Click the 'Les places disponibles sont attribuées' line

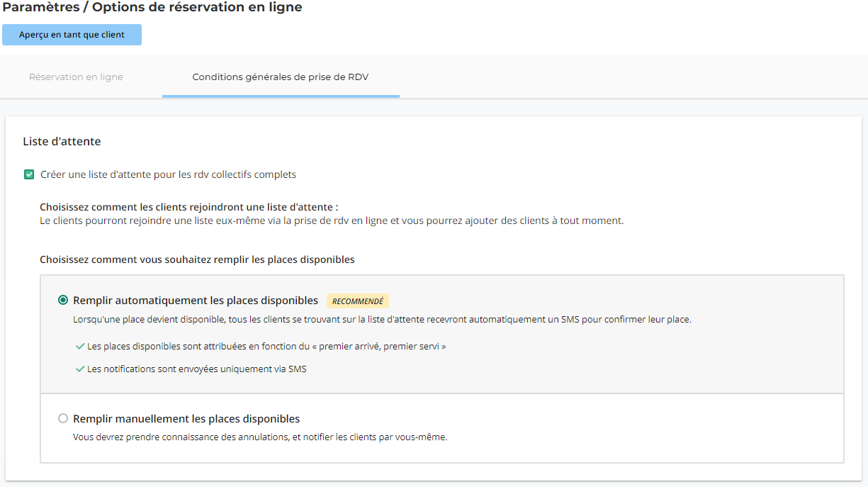coord(266,347)
